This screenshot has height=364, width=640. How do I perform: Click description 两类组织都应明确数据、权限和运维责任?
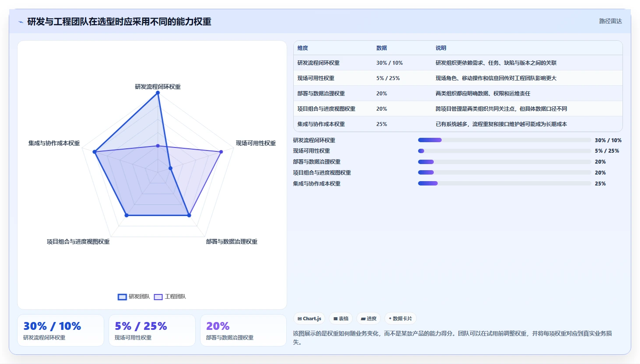pos(483,94)
